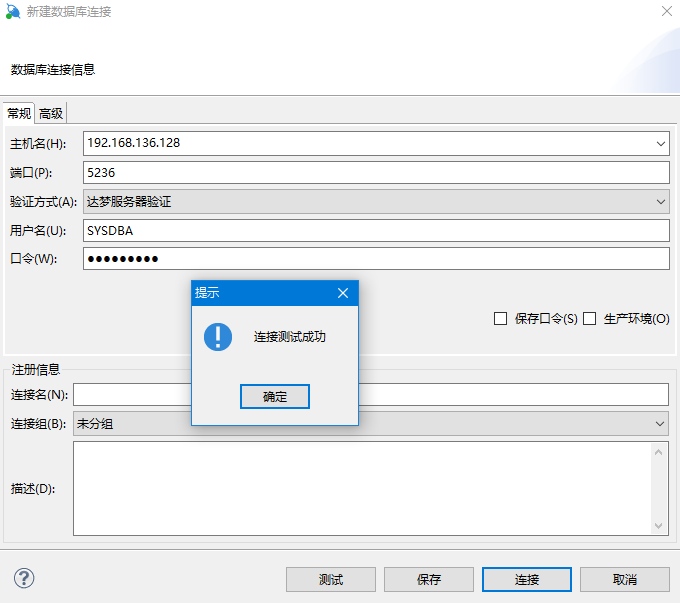Confirm with the 确定 button
Image resolution: width=680 pixels, height=603 pixels.
pyautogui.click(x=275, y=397)
